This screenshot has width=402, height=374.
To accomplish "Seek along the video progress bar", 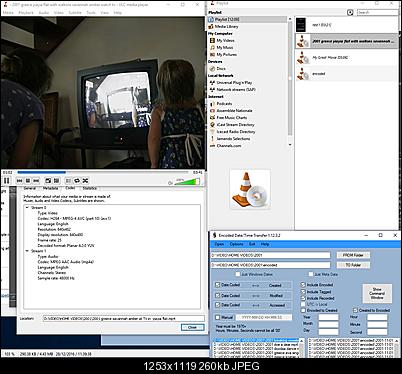I will [103, 172].
